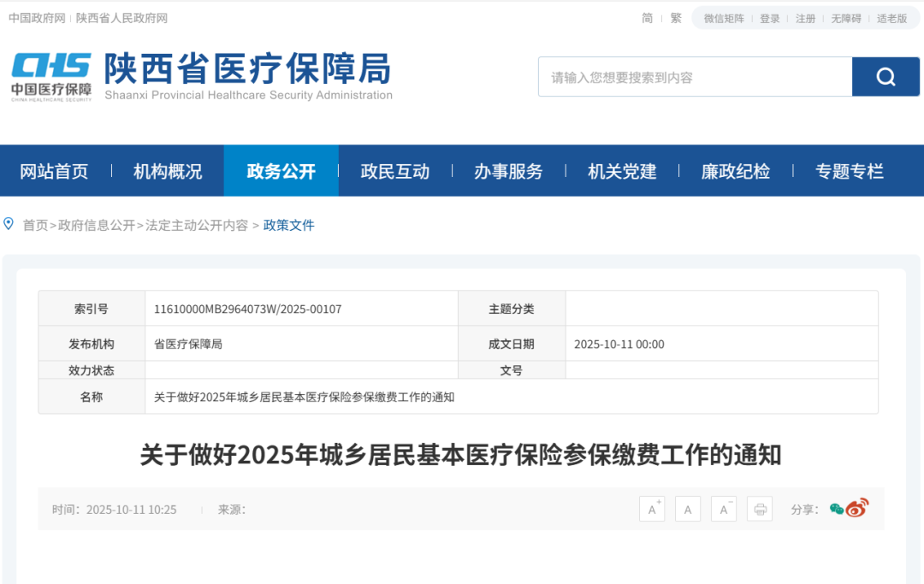Reset font size with plain A button
The image size is (924, 584).
(x=688, y=510)
